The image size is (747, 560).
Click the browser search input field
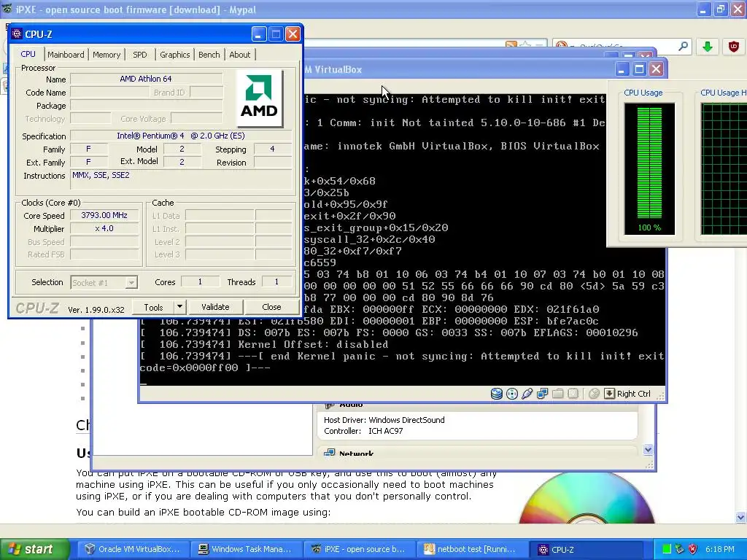point(622,46)
